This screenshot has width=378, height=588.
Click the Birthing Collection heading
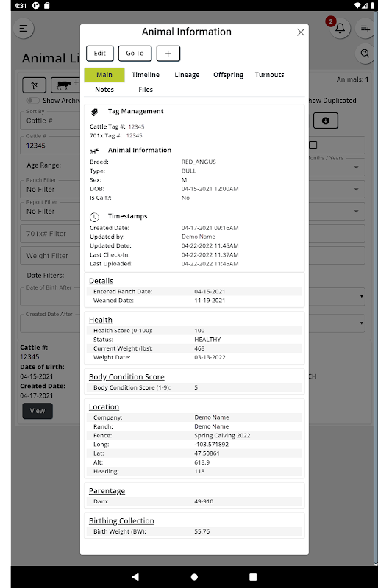coord(121,521)
